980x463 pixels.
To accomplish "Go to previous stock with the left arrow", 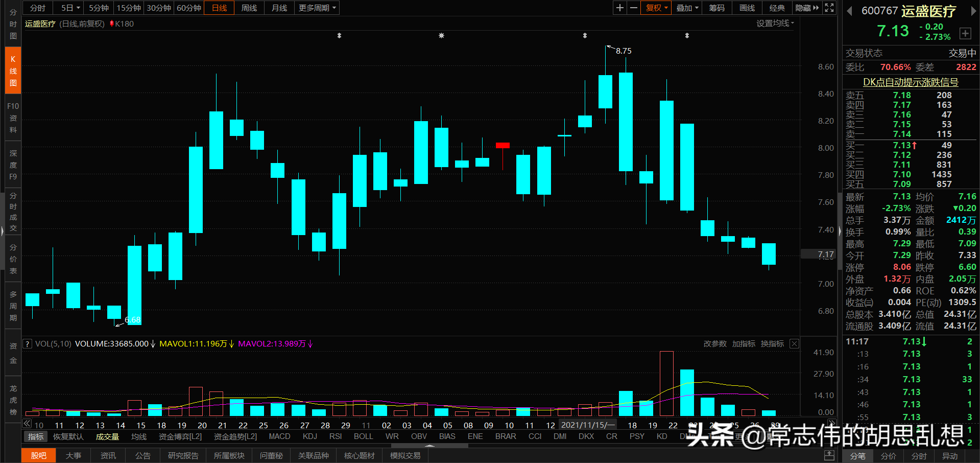I will [849, 11].
